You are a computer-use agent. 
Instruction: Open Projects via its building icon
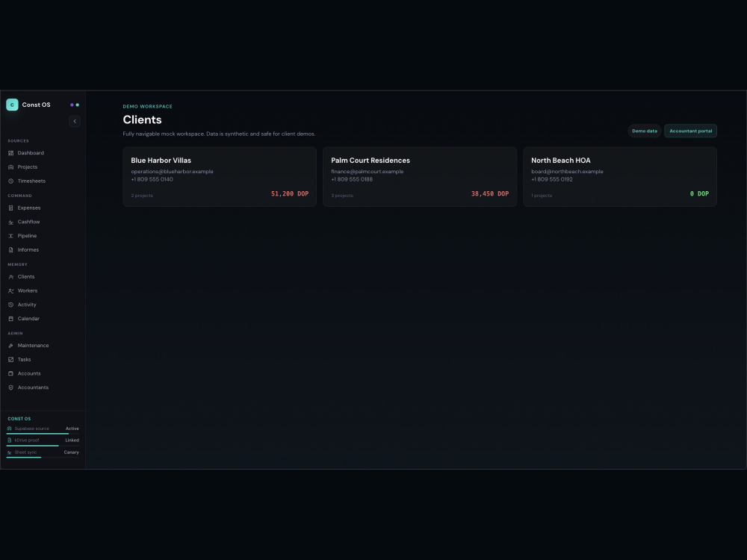(11, 167)
